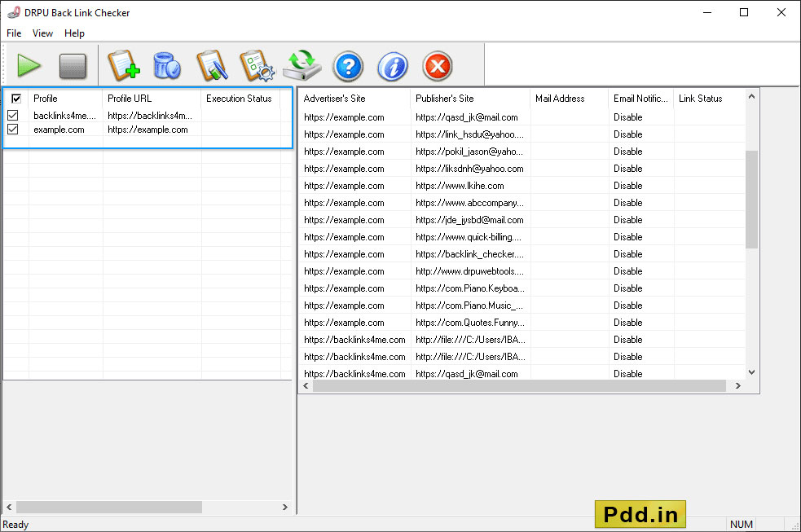Show about info using the blue i icon
Screen dimensions: 801x532
[392, 66]
